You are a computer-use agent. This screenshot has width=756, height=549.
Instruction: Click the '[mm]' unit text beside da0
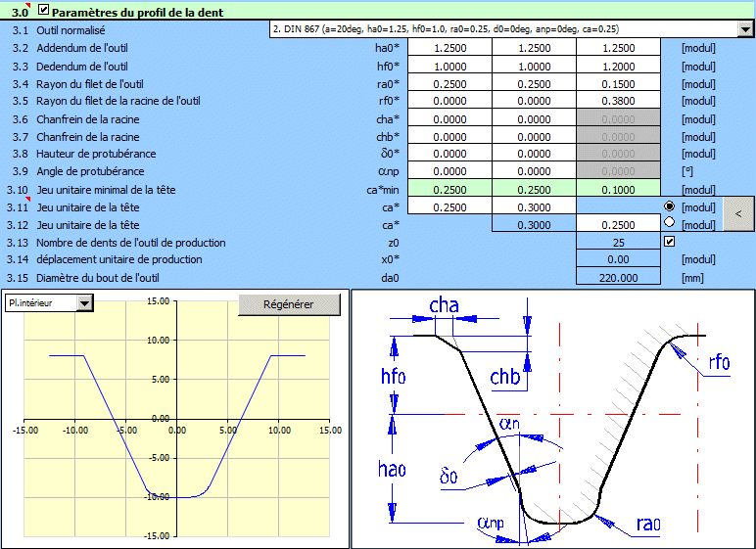click(692, 278)
